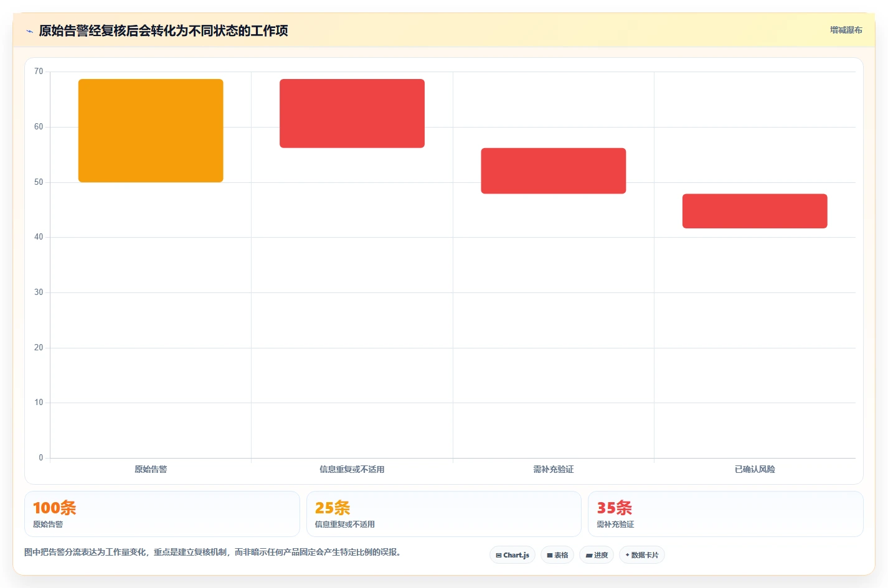Click the title 原始告警经复核后会转化为不同状态的工作项

click(x=163, y=30)
